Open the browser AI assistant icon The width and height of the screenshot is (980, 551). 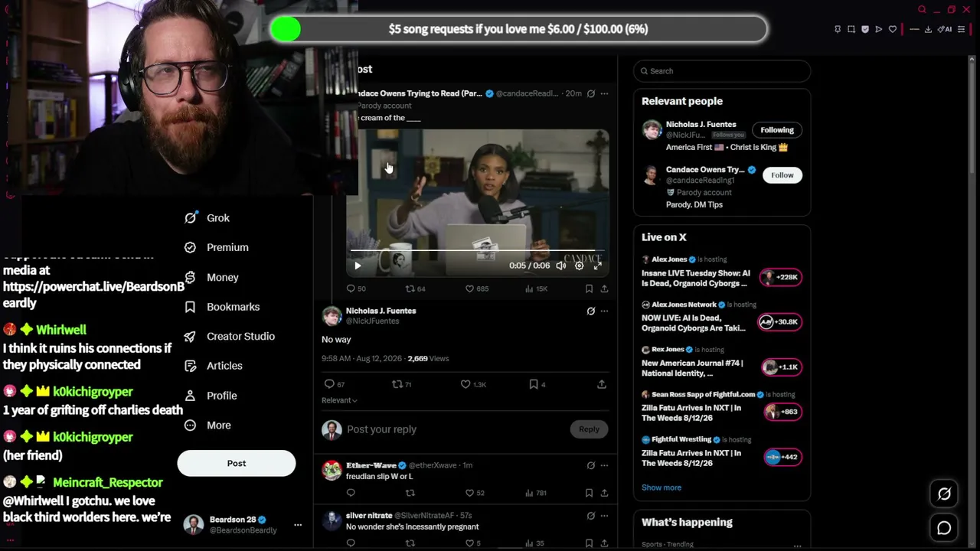[945, 29]
